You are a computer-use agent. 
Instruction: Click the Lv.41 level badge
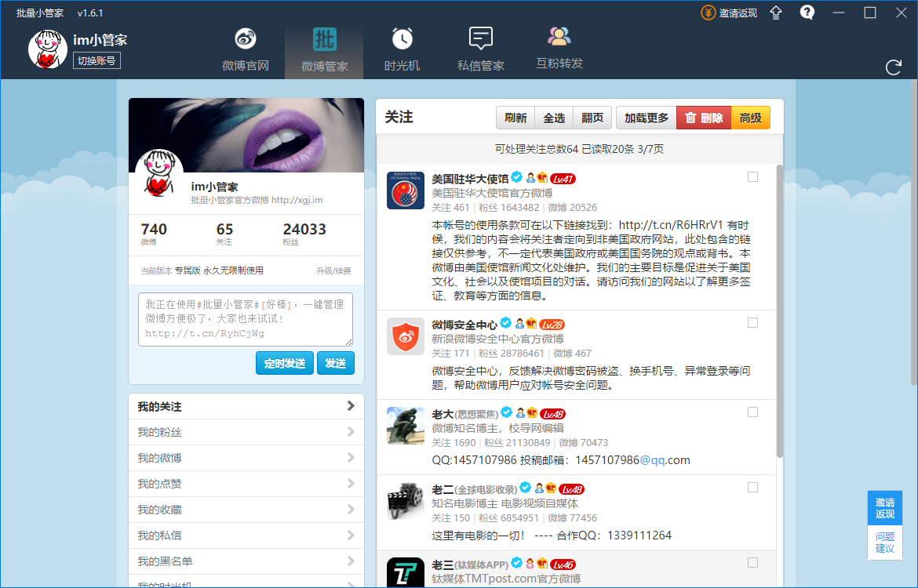tap(563, 179)
